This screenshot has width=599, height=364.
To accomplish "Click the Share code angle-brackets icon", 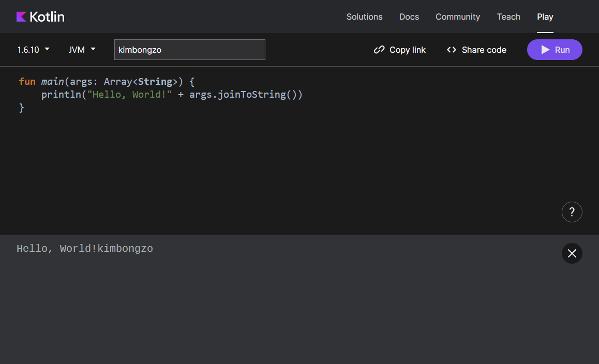I will pos(451,50).
